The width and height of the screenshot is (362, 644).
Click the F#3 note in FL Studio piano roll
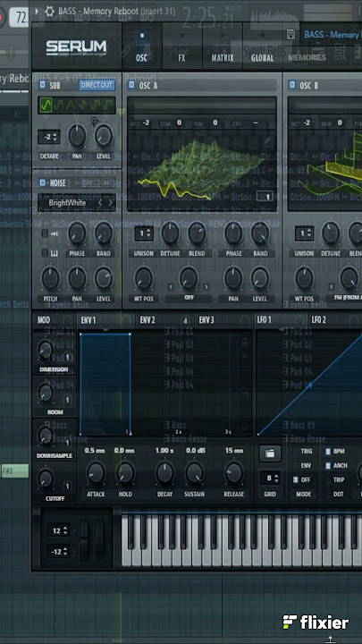15,470
